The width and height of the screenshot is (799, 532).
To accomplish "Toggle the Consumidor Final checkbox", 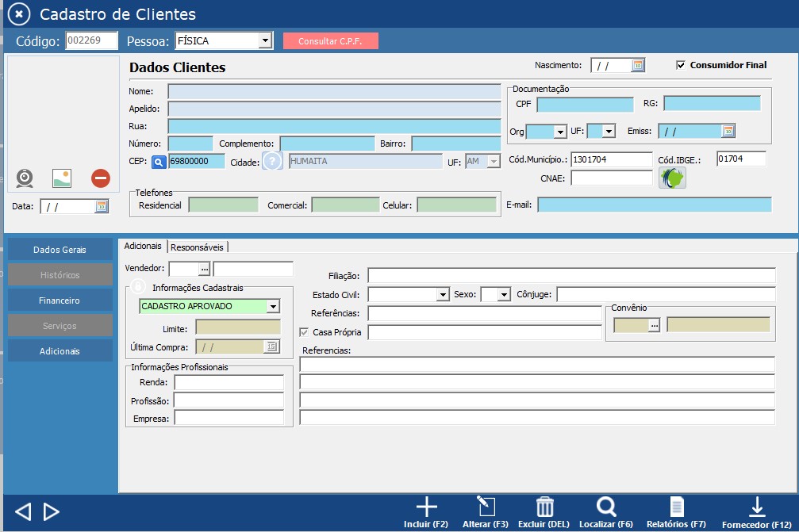I will pos(681,65).
